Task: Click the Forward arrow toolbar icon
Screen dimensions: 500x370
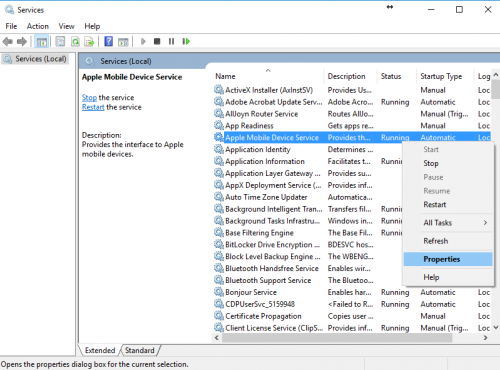Action: (22, 42)
